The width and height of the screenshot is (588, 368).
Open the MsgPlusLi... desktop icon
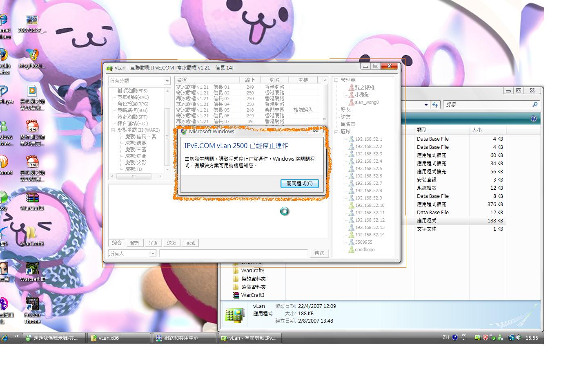coord(32,55)
